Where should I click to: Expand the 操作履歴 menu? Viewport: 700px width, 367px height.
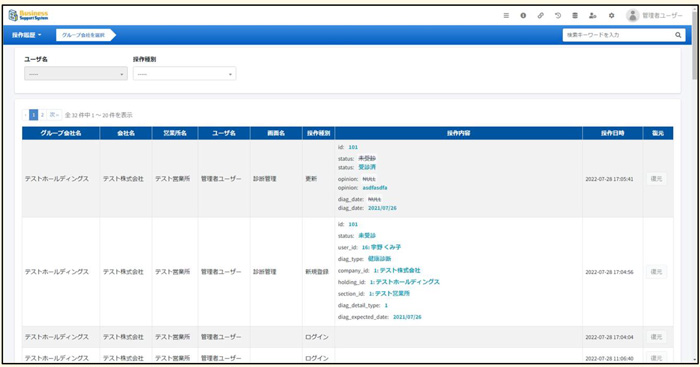pyautogui.click(x=27, y=35)
